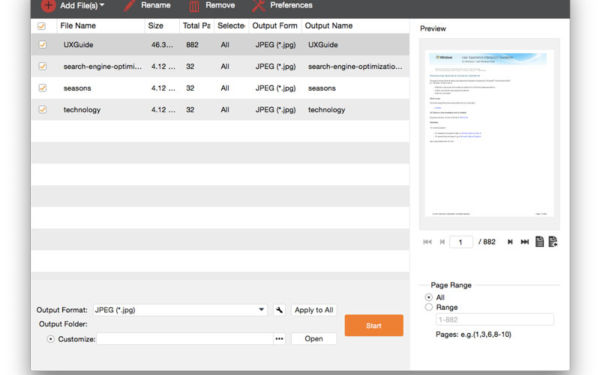Click the document preview thumbnail
Screen dimensions: 600x375
pos(489,133)
